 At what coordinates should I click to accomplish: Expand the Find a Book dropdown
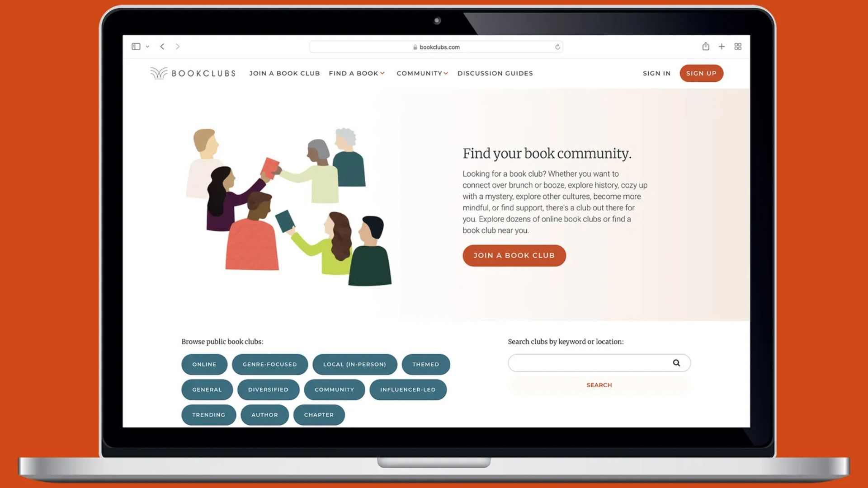[357, 73]
